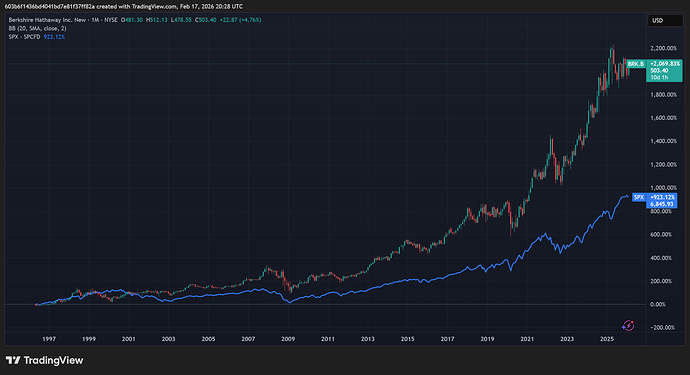
Task: Click the 1,000.00% price scale label
Action: coord(663,188)
